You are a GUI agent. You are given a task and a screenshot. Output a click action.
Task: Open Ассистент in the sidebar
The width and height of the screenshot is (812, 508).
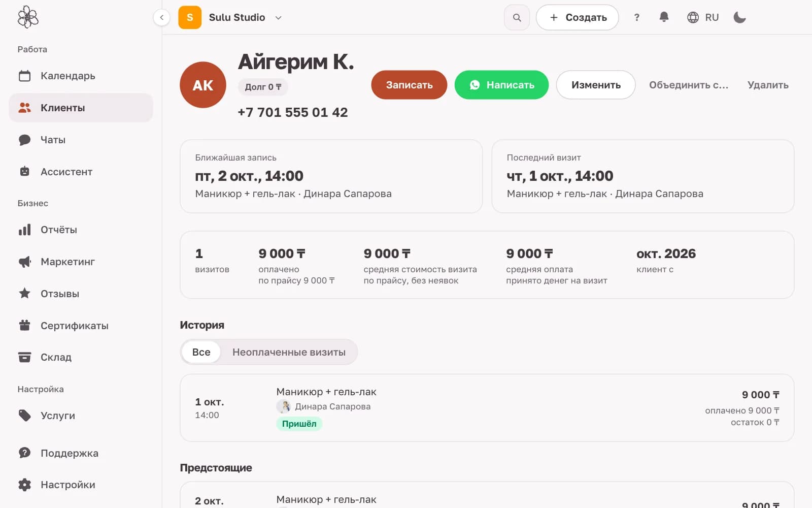click(81, 172)
